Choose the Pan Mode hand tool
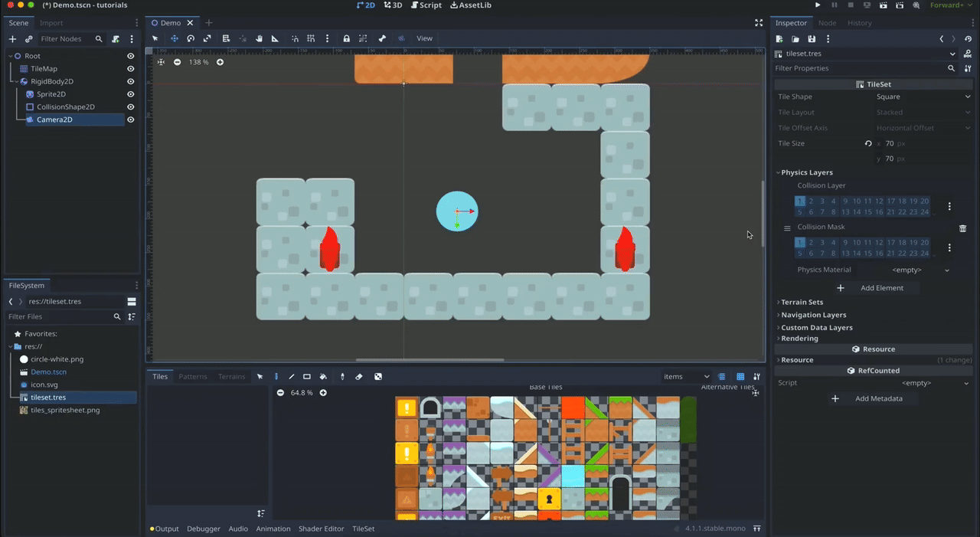This screenshot has width=980, height=537. (260, 38)
